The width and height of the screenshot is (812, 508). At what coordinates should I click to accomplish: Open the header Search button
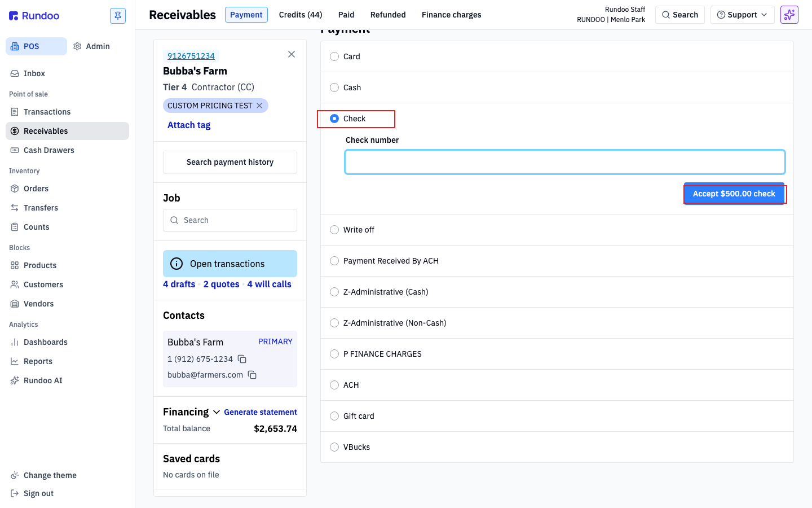680,15
